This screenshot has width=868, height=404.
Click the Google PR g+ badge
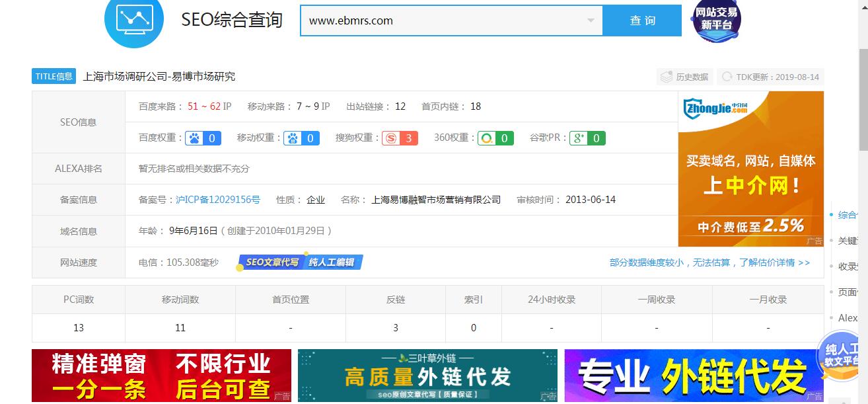point(587,138)
